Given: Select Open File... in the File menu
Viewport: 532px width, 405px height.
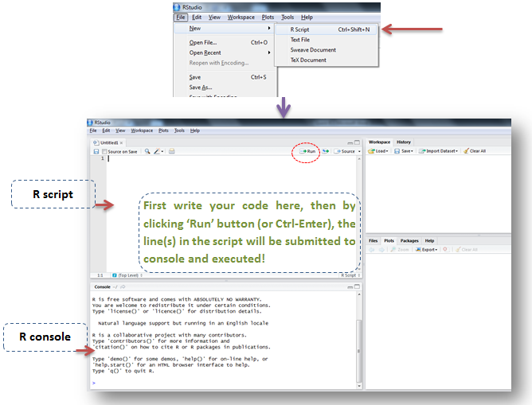Looking at the screenshot, I should [x=225, y=42].
